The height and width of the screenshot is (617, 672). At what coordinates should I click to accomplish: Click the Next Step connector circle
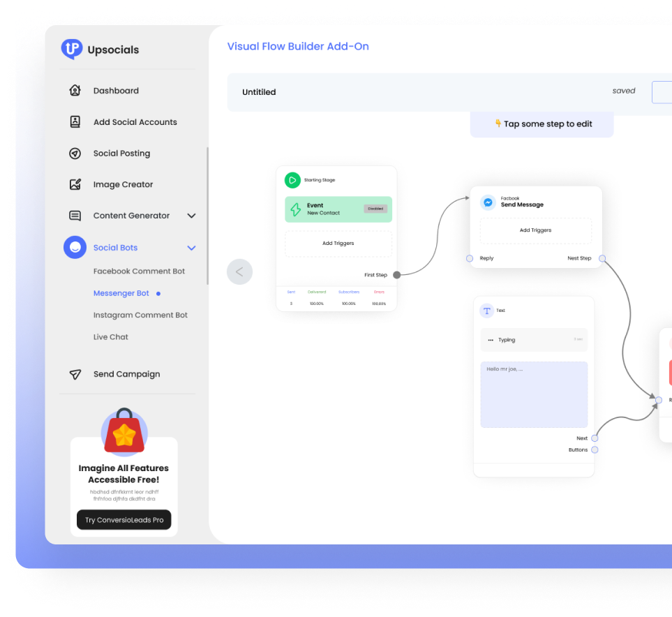coord(602,258)
